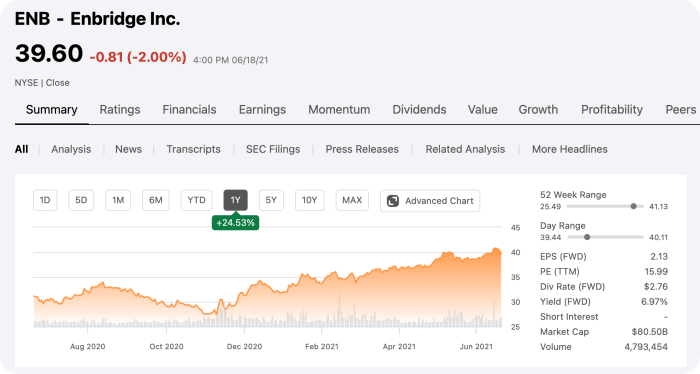The width and height of the screenshot is (700, 374).
Task: Click the 39.60 stock price
Action: tap(49, 54)
